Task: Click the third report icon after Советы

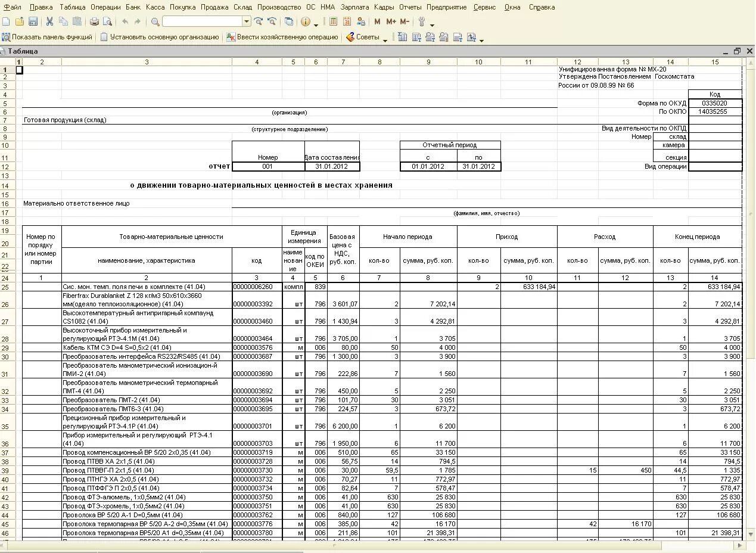Action: coord(430,37)
